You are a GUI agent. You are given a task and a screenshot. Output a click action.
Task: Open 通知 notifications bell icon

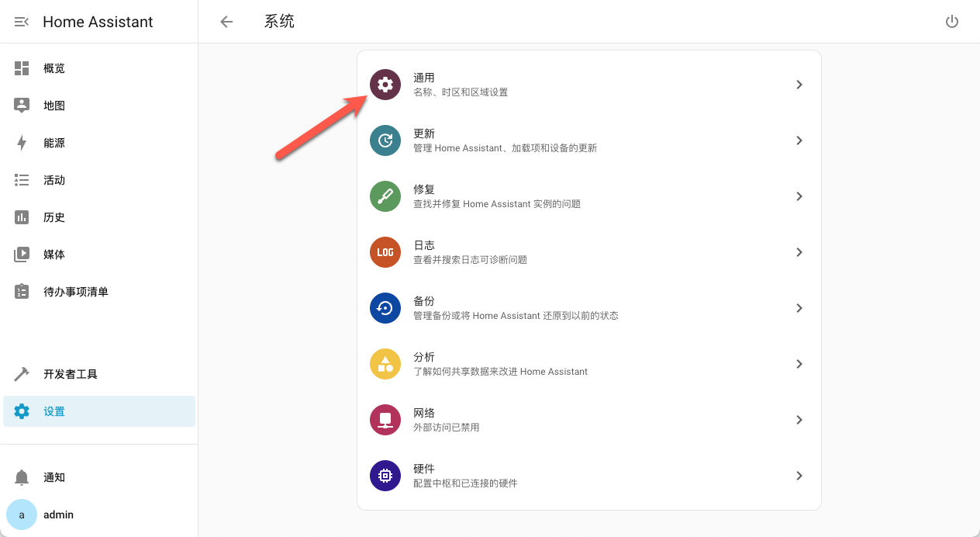pos(22,477)
